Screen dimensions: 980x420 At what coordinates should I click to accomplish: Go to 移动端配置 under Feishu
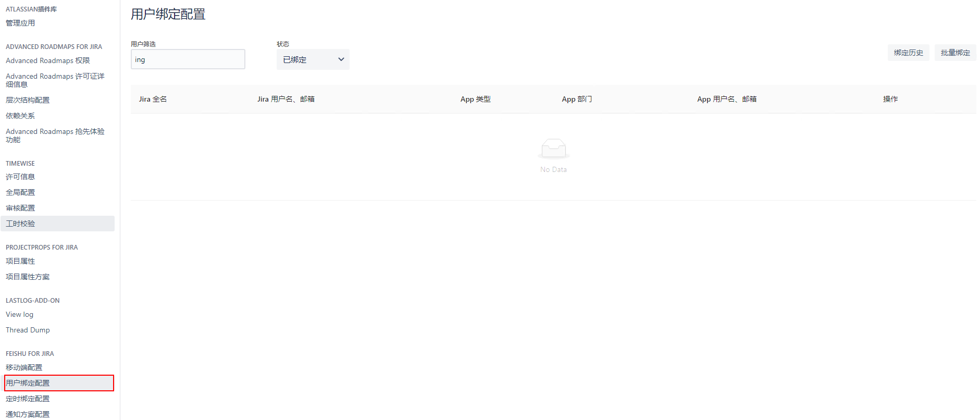click(x=24, y=367)
